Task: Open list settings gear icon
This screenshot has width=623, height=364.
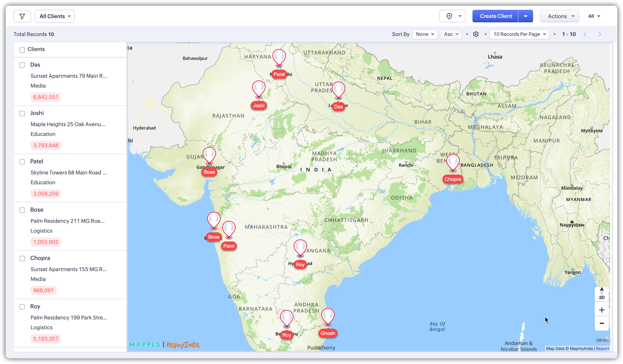Action: (476, 34)
